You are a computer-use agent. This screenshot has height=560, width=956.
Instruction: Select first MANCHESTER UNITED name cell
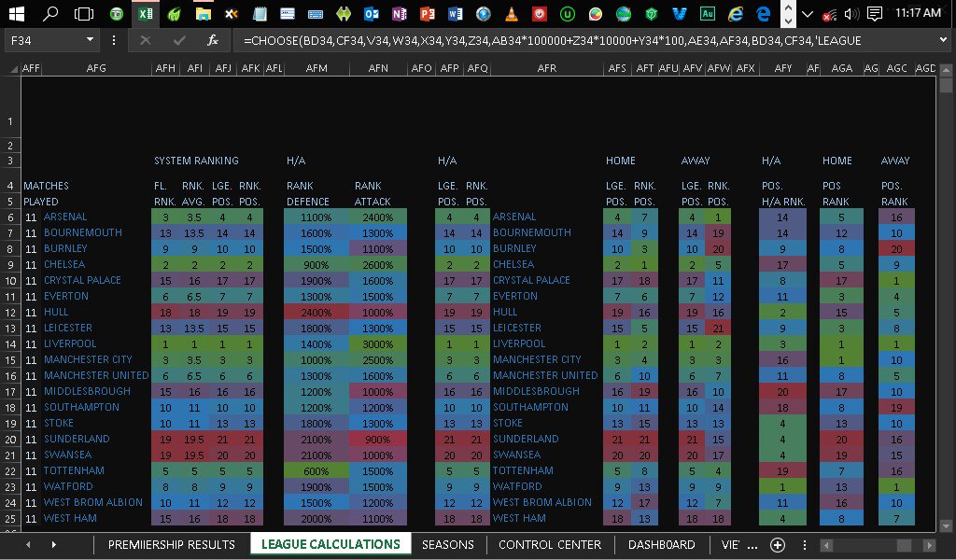(96, 375)
